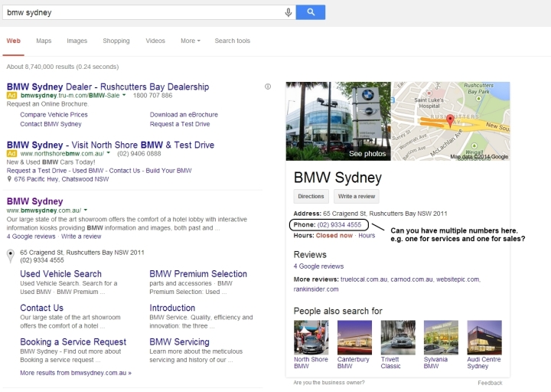This screenshot has height=392, width=551.
Task: Click 676 Pacific Hwy, Chatswood NSW address
Action: (x=61, y=179)
